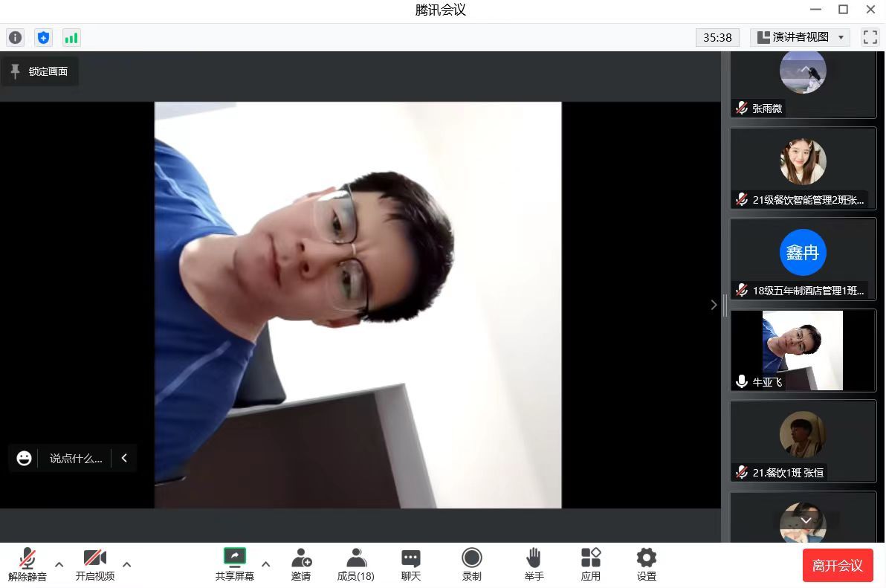Click the 35:38 meeting timer
Viewport: 886px width, 588px height.
(x=717, y=37)
